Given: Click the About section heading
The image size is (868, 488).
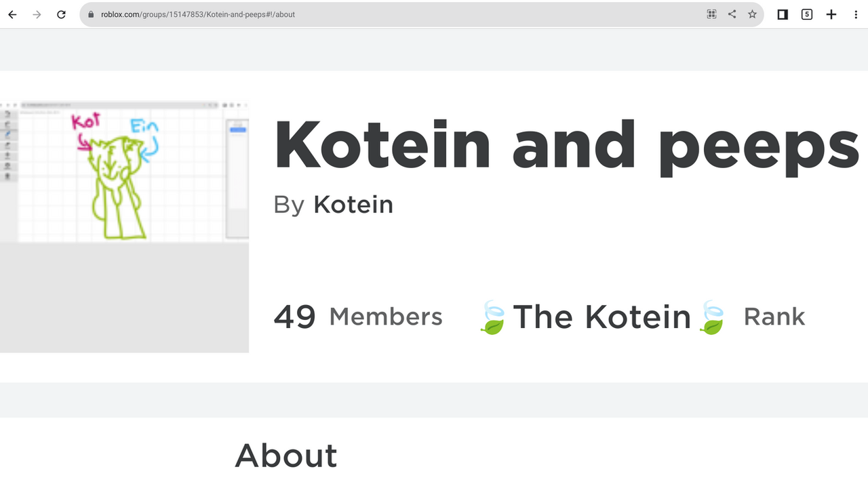Looking at the screenshot, I should [x=286, y=455].
